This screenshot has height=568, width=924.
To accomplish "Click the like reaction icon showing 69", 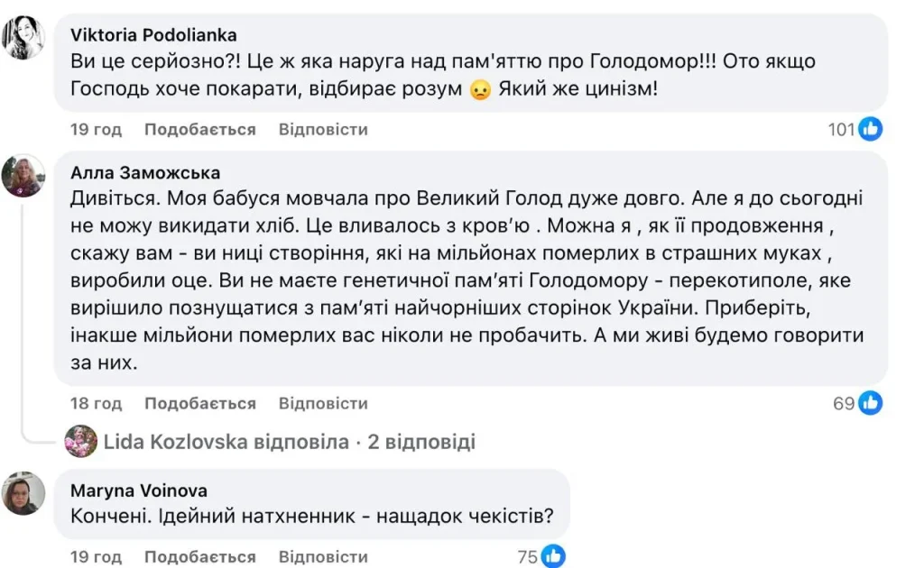I will point(869,403).
